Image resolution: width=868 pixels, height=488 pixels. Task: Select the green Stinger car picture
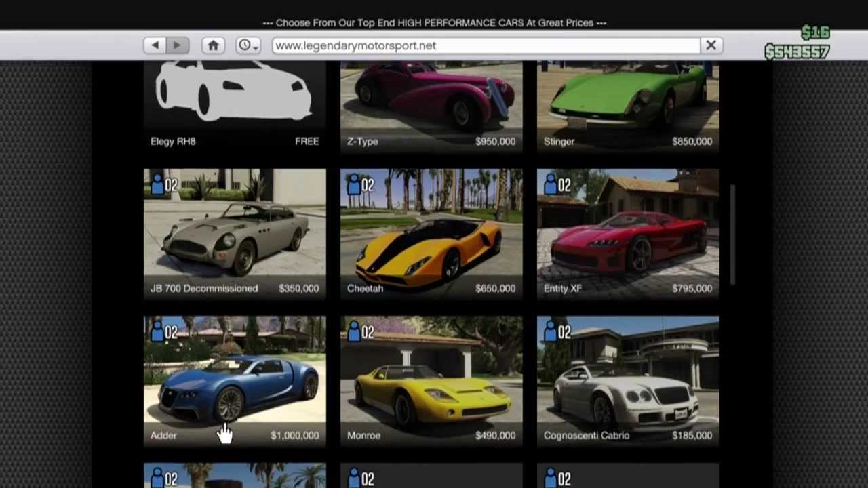click(x=628, y=95)
